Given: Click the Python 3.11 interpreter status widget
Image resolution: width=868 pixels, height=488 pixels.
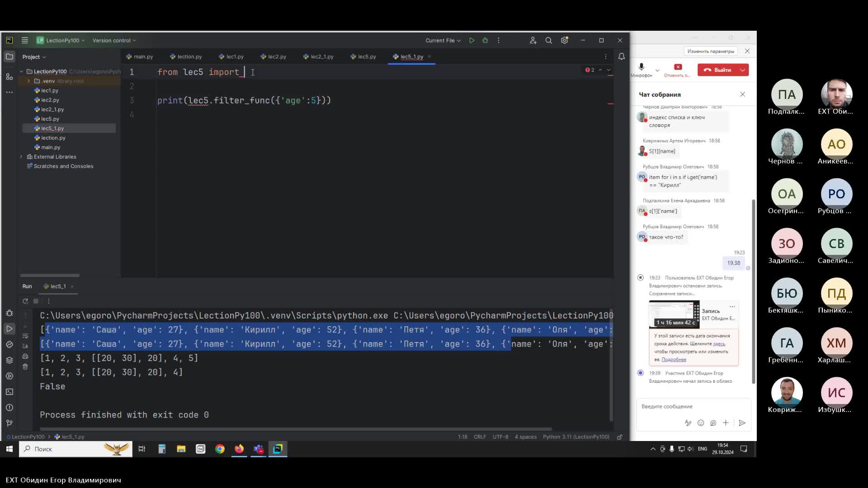Looking at the screenshot, I should click(576, 437).
